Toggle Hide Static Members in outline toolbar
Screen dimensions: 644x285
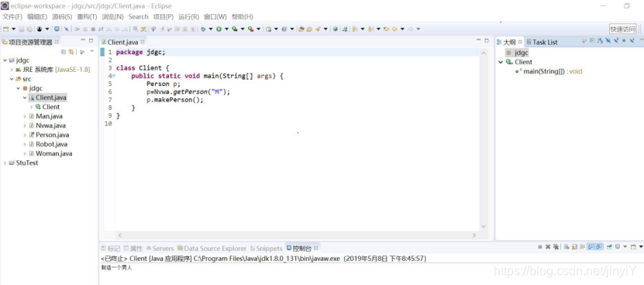point(616,40)
